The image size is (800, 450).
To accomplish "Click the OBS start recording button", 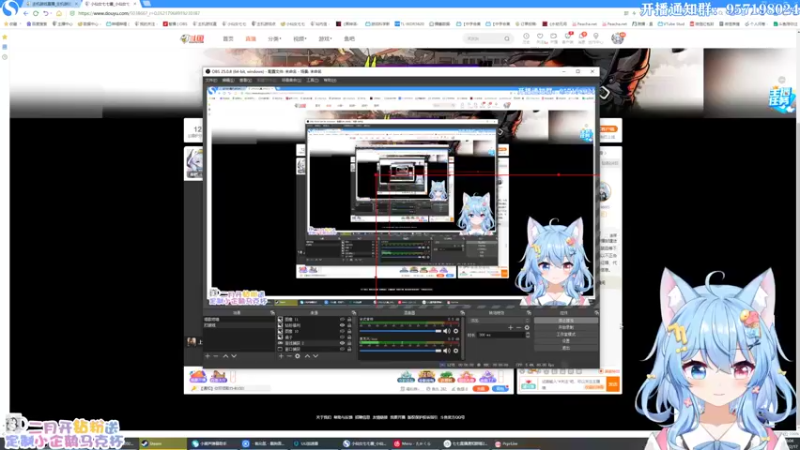I will coord(566,327).
